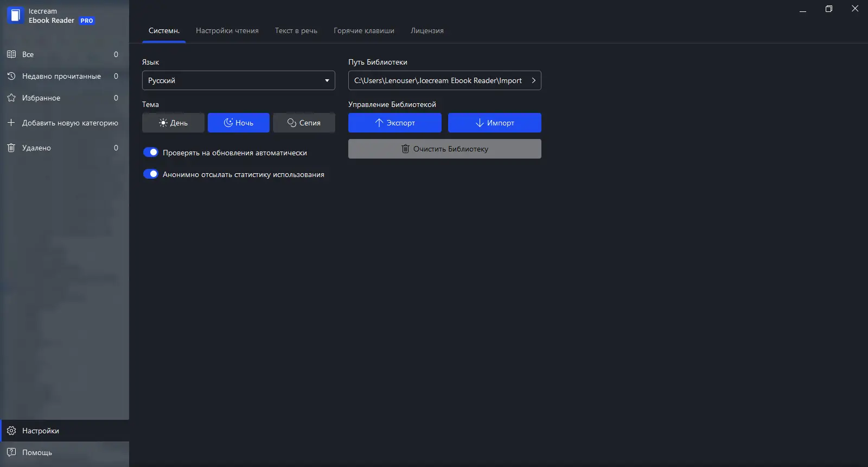Choose the Сепия theme
Image resolution: width=868 pixels, height=467 pixels.
coord(304,123)
